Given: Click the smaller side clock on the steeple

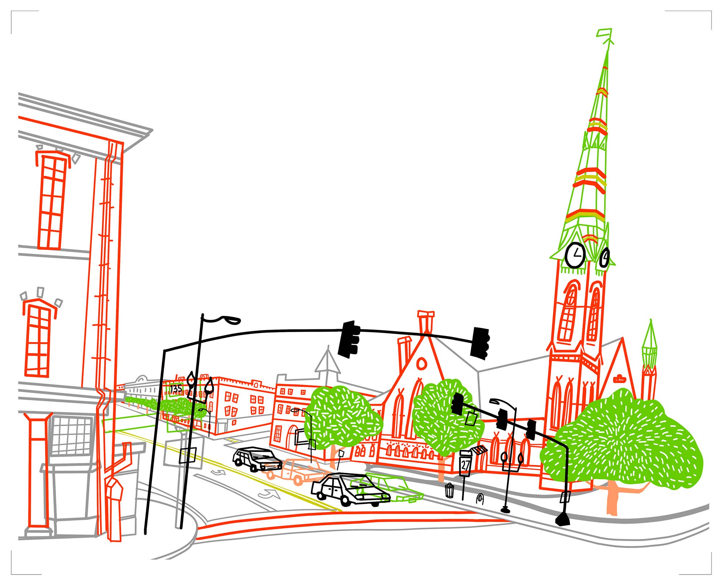Looking at the screenshot, I should click(x=604, y=258).
